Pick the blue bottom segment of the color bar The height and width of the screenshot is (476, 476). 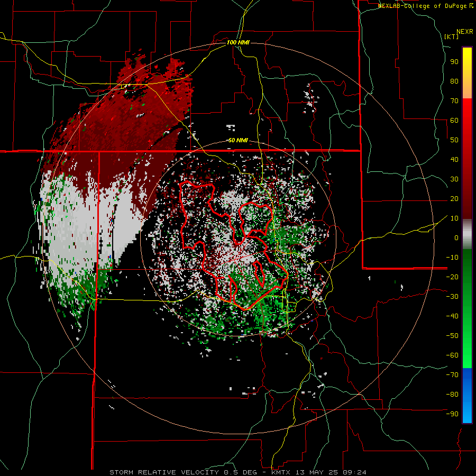[467, 396]
